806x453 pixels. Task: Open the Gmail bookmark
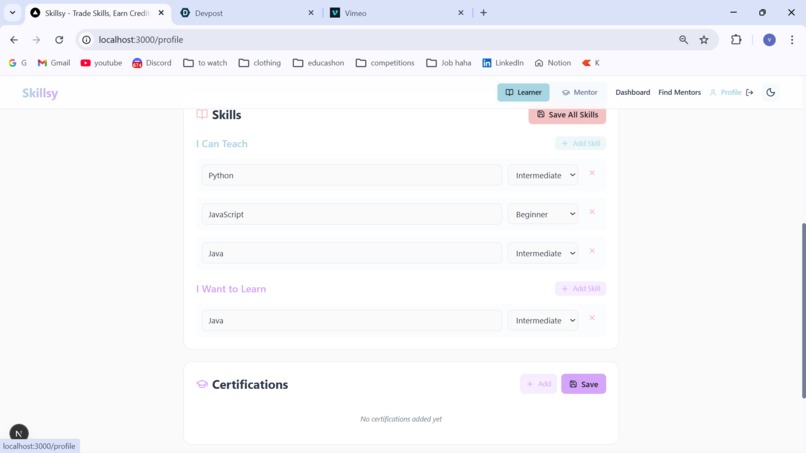click(x=54, y=63)
